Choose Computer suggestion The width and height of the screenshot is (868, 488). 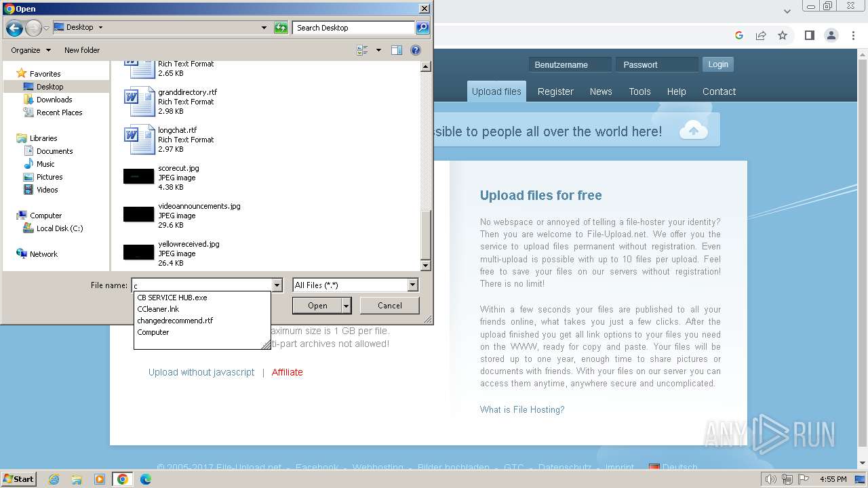153,332
